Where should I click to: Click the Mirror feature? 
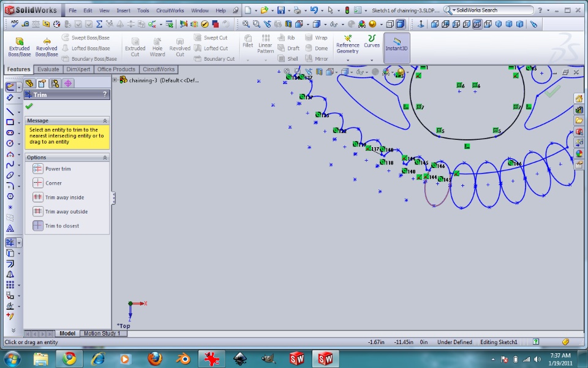click(x=317, y=59)
